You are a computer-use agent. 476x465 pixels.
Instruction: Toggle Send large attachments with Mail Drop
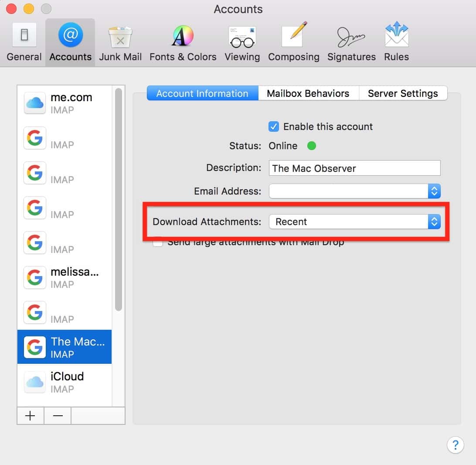(x=158, y=242)
